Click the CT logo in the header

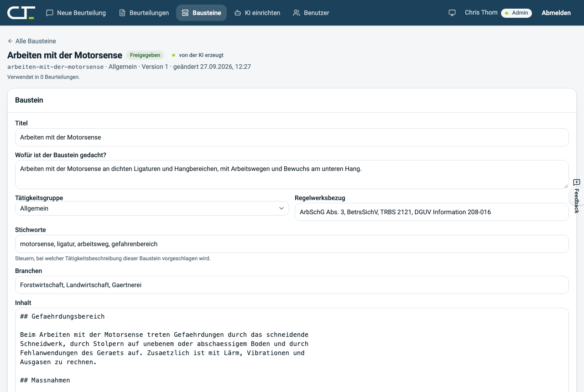point(21,13)
